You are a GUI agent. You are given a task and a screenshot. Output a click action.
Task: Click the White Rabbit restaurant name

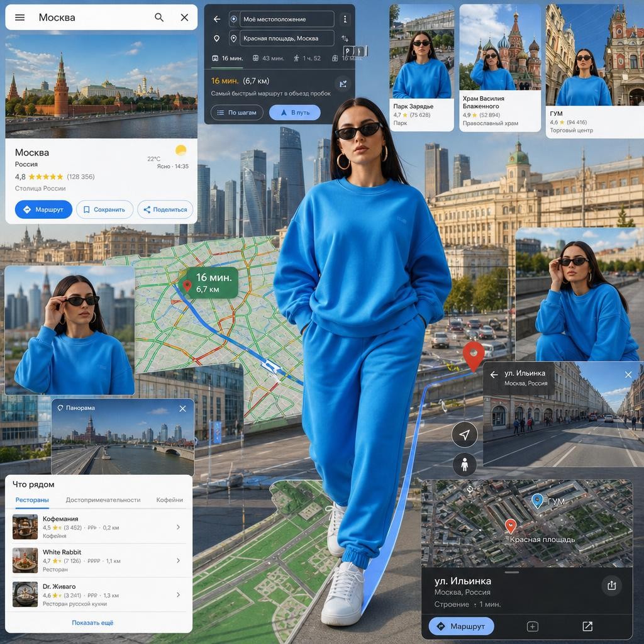(x=62, y=552)
